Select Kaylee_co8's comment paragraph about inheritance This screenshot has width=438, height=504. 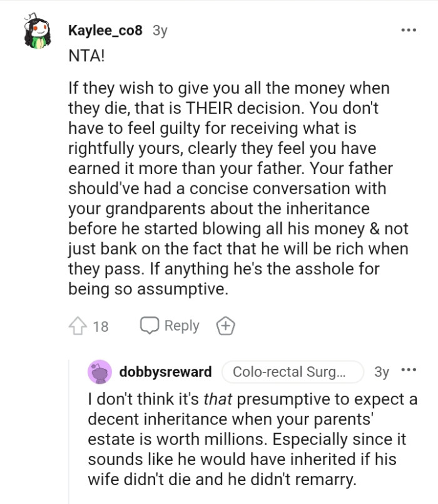pyautogui.click(x=238, y=188)
